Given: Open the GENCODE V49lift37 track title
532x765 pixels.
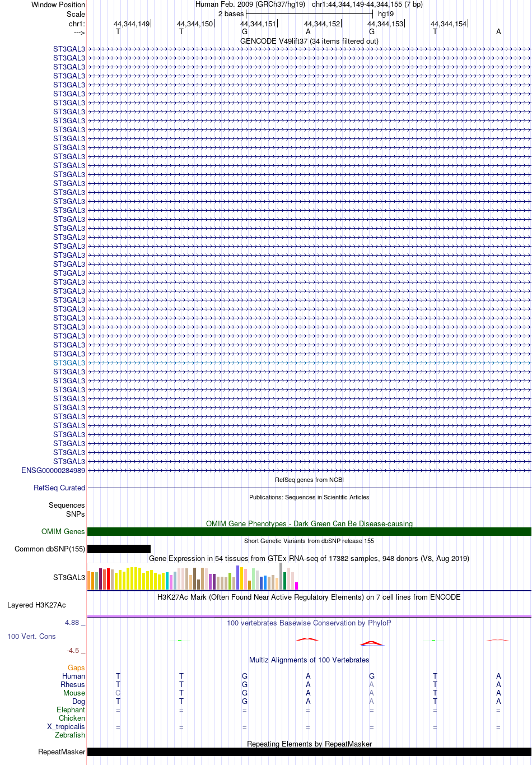Looking at the screenshot, I should click(x=309, y=41).
